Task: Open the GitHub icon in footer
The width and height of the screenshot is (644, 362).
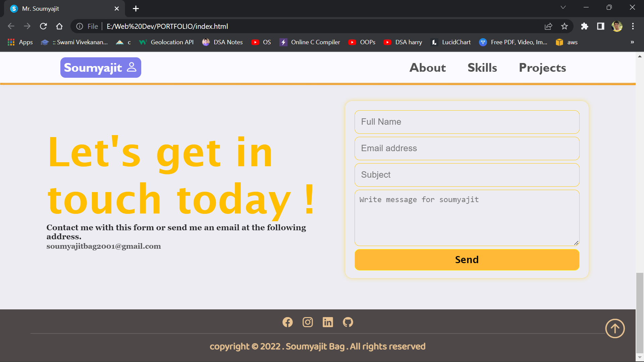Action: coord(348,322)
